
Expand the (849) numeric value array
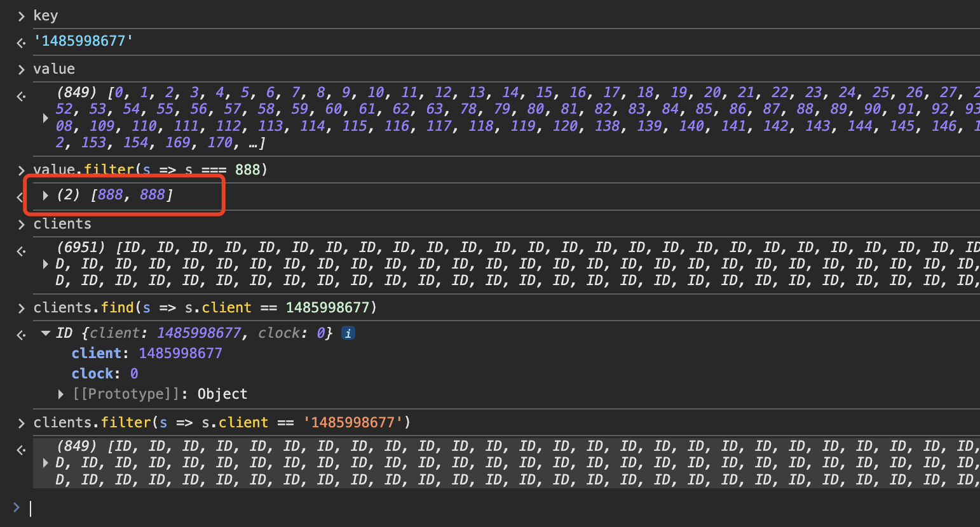tap(45, 117)
